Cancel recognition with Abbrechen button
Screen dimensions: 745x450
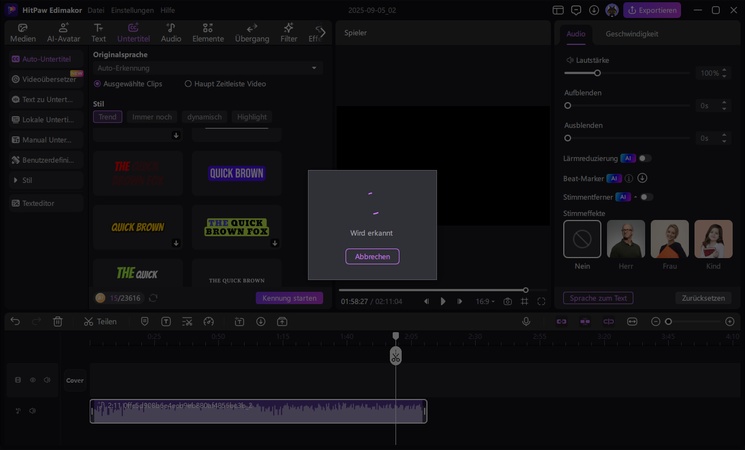point(372,257)
